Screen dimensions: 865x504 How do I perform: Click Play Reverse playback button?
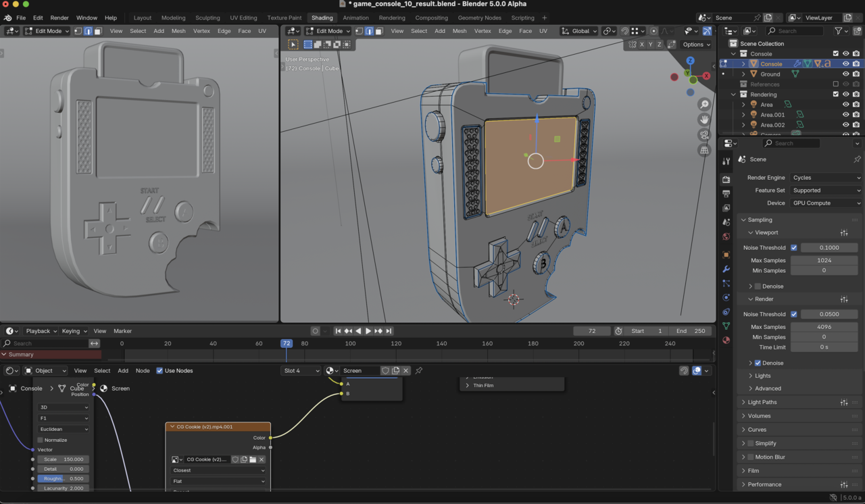coord(358,331)
